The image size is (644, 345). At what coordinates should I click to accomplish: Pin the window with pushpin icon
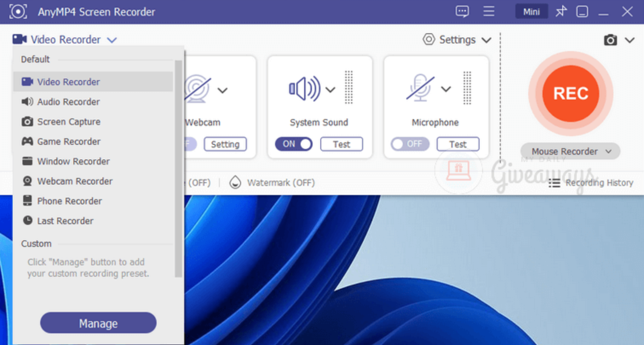pyautogui.click(x=561, y=11)
